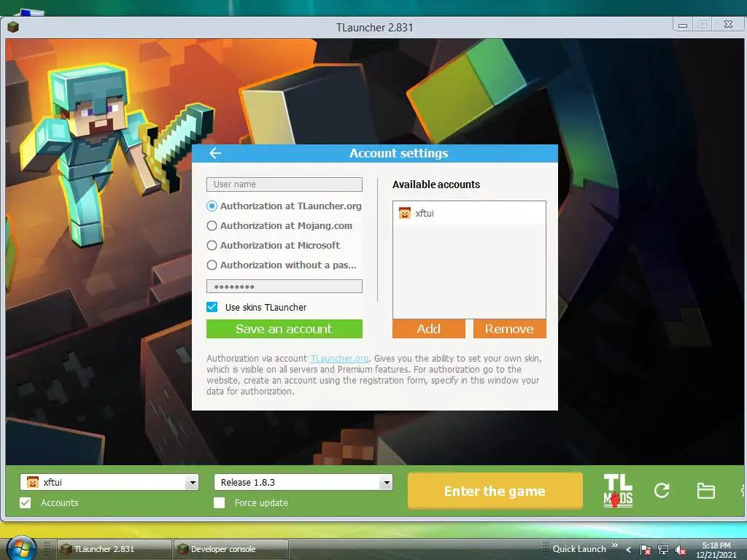This screenshot has height=560, width=747.
Task: Click the network tray icon
Action: (x=662, y=550)
